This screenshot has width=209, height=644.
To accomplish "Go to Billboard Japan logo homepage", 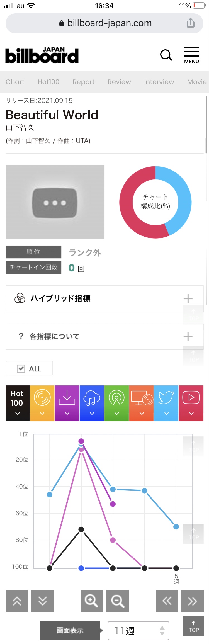I will point(42,55).
